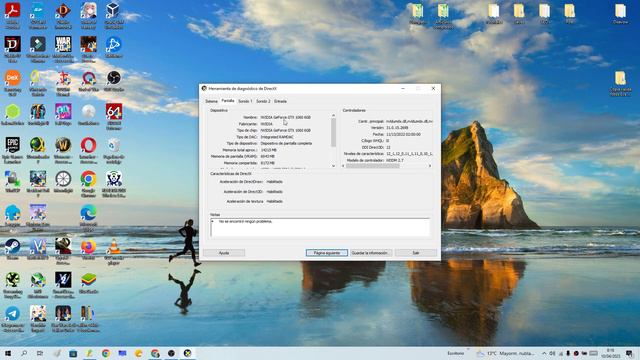This screenshot has width=640, height=360.
Task: Open the Sonido 1 tab
Action: (245, 101)
